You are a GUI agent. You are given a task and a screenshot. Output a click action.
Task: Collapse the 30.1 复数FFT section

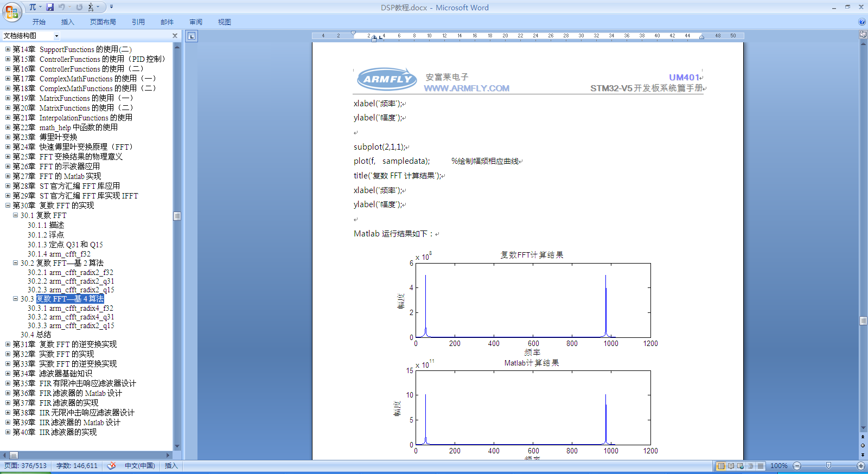click(x=15, y=215)
